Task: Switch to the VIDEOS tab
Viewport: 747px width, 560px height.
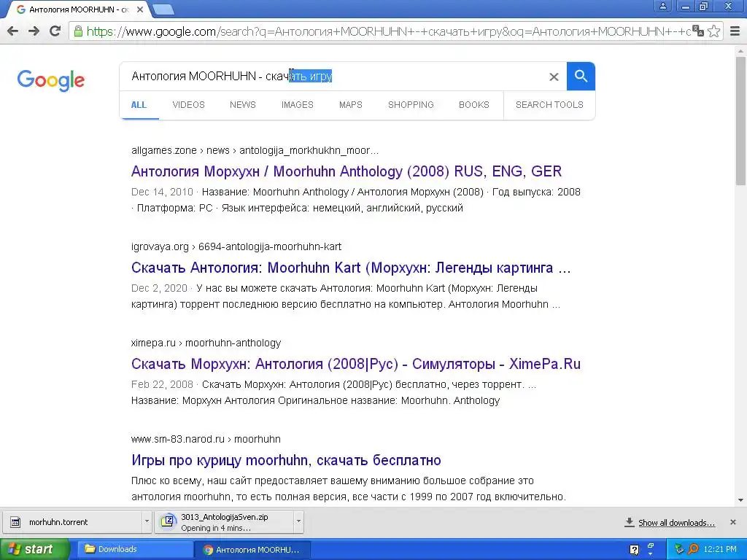Action: (x=189, y=105)
